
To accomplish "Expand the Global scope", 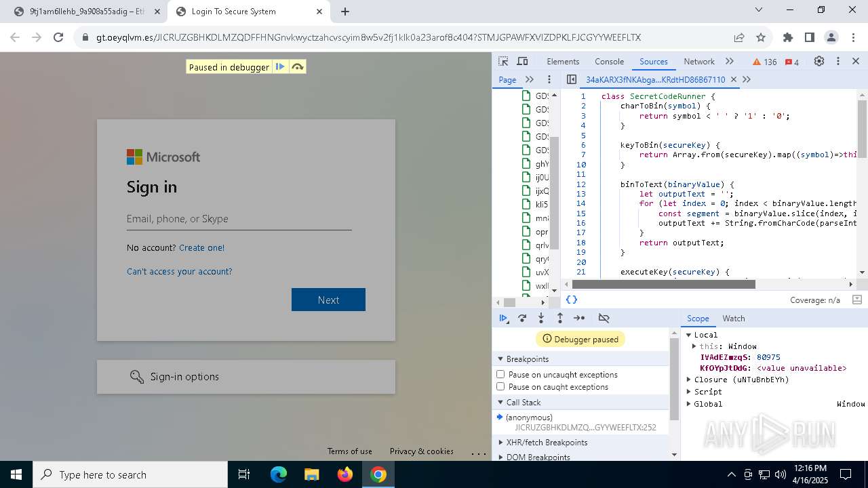I will 688,404.
